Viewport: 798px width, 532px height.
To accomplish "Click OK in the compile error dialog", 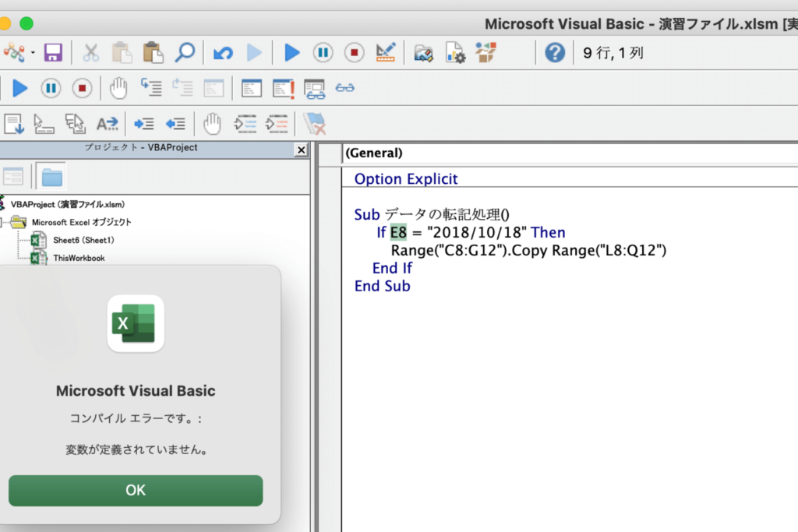I will point(136,490).
